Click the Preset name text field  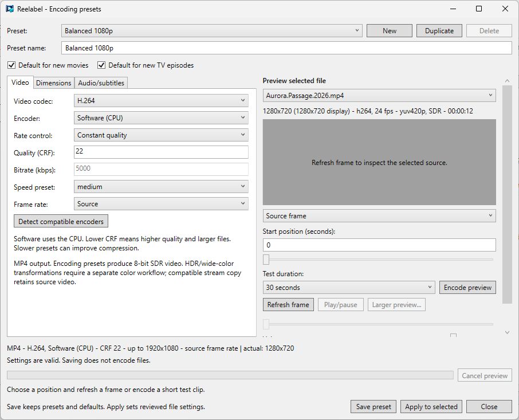(286, 48)
